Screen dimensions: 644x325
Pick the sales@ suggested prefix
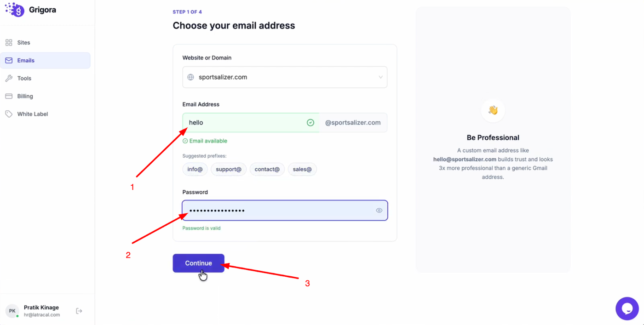302,169
